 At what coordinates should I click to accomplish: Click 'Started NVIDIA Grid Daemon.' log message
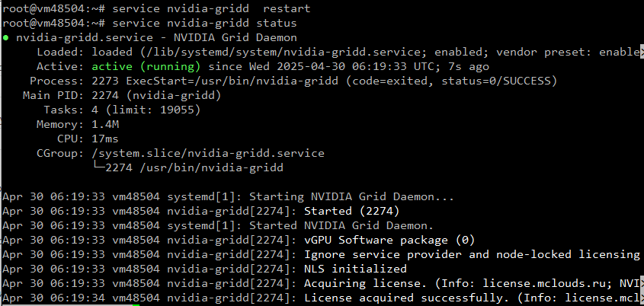(x=341, y=226)
